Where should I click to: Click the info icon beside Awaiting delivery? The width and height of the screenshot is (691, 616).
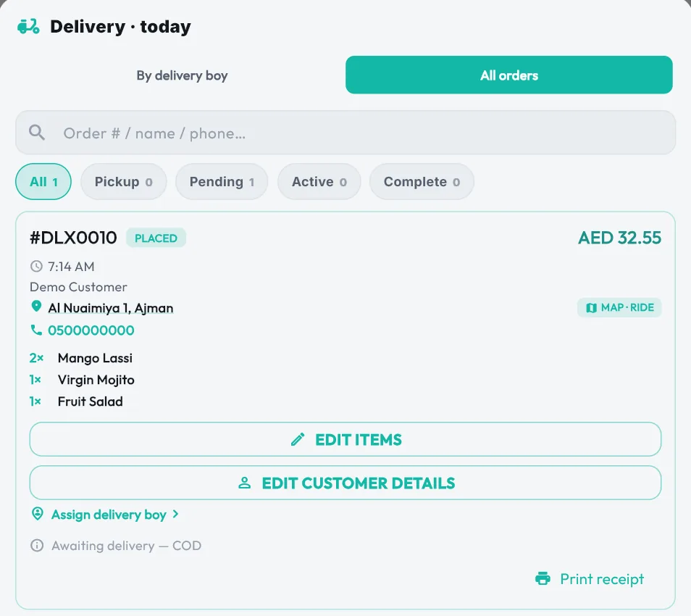[37, 546]
